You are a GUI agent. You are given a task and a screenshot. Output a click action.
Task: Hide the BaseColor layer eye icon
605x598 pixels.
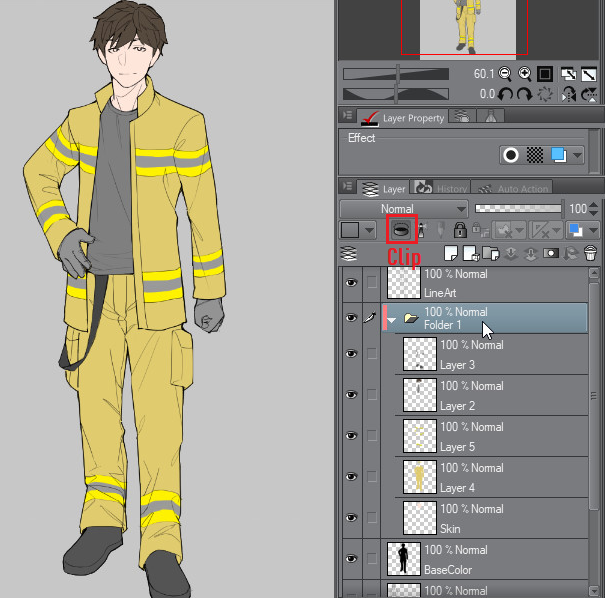pos(350,559)
